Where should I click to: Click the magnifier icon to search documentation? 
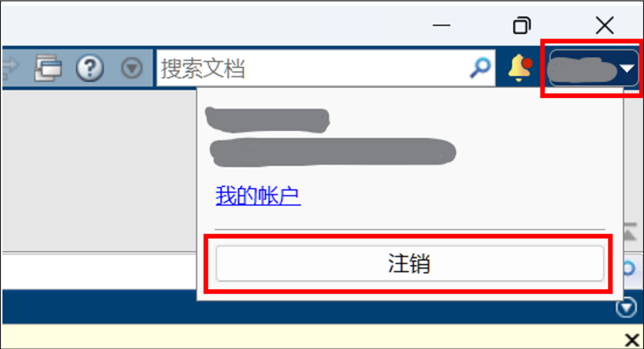(480, 68)
